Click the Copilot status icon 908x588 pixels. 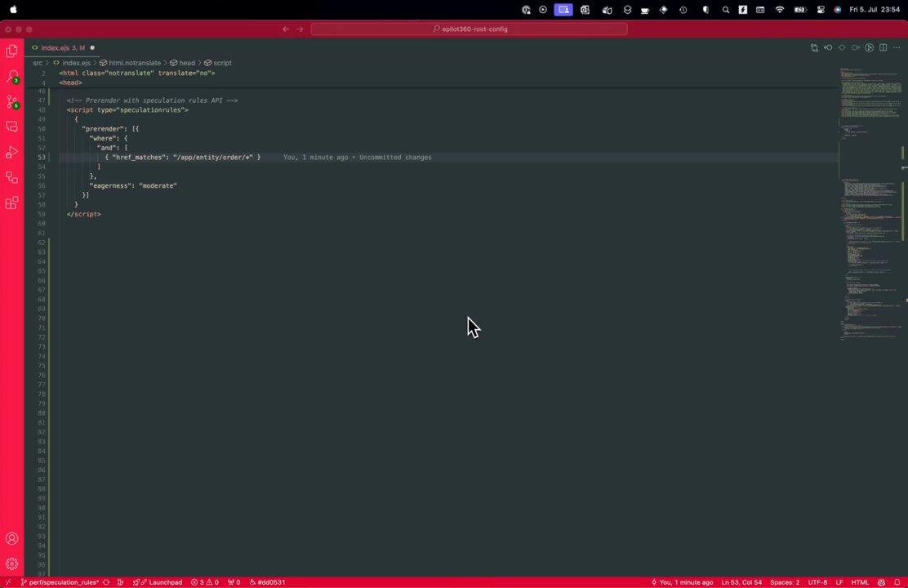coord(881,582)
